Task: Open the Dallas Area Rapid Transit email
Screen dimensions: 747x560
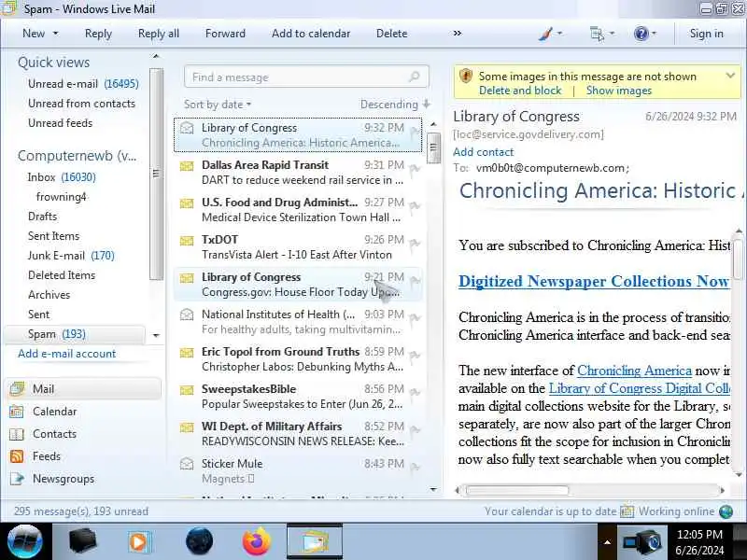Action: (x=298, y=173)
